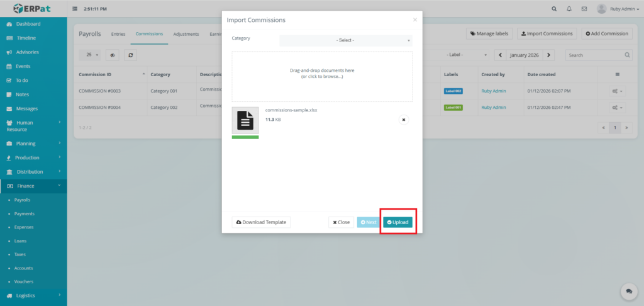Open Category Select dropdown in dialog

(x=346, y=40)
